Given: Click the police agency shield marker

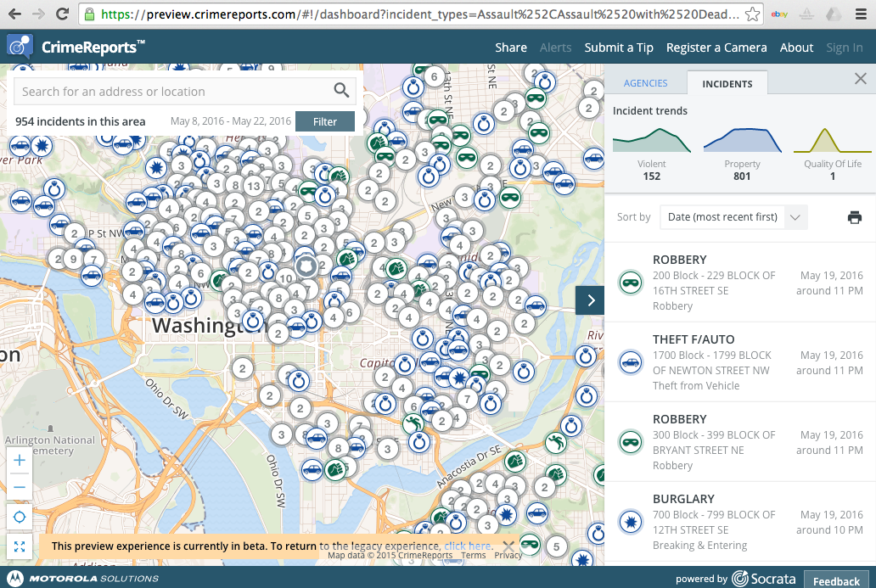Looking at the screenshot, I should click(x=306, y=266).
